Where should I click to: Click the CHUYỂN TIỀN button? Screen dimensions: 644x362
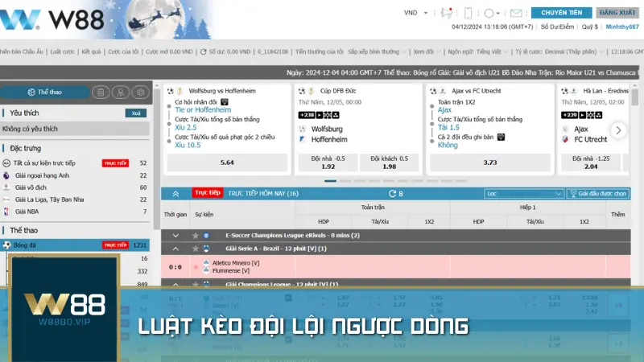(561, 13)
